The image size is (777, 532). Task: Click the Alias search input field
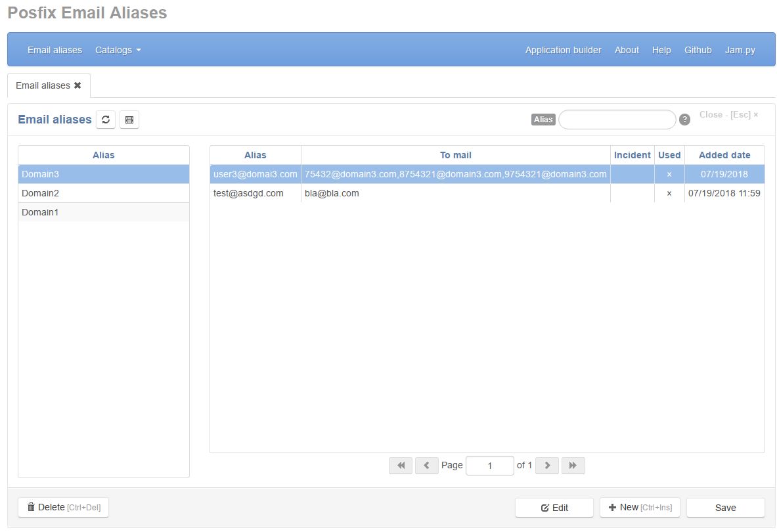click(617, 120)
